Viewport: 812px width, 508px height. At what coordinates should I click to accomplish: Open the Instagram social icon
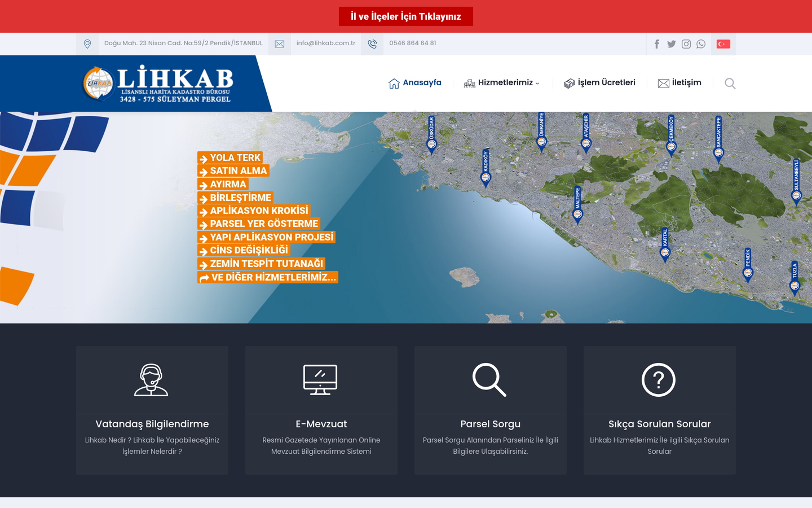click(x=686, y=44)
